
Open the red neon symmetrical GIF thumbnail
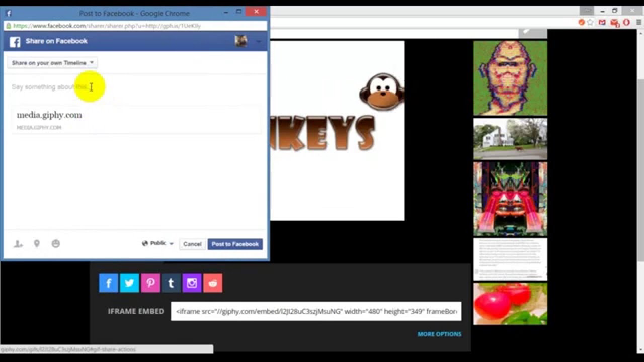click(x=510, y=199)
